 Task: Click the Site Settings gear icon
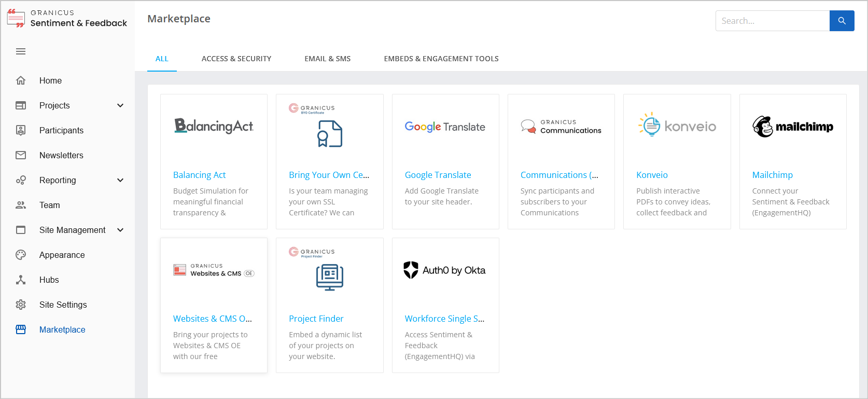(x=21, y=305)
